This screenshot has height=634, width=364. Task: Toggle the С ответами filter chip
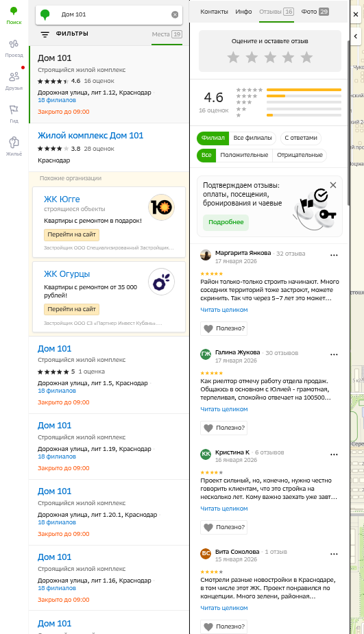(x=301, y=138)
